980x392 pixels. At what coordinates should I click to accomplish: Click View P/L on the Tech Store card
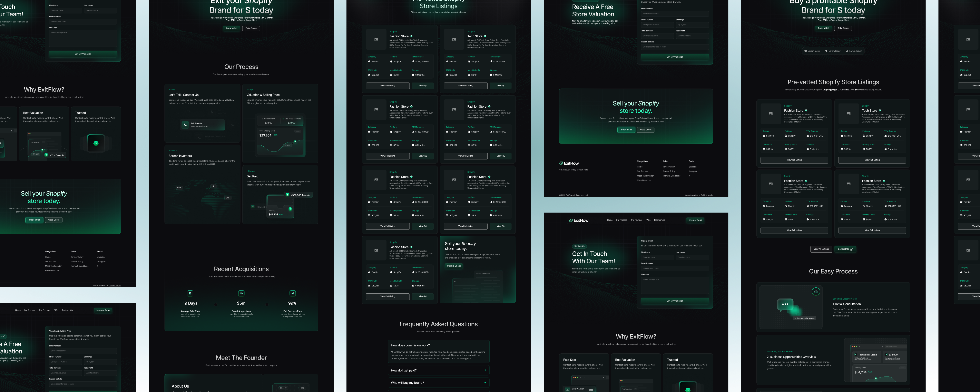(x=501, y=86)
